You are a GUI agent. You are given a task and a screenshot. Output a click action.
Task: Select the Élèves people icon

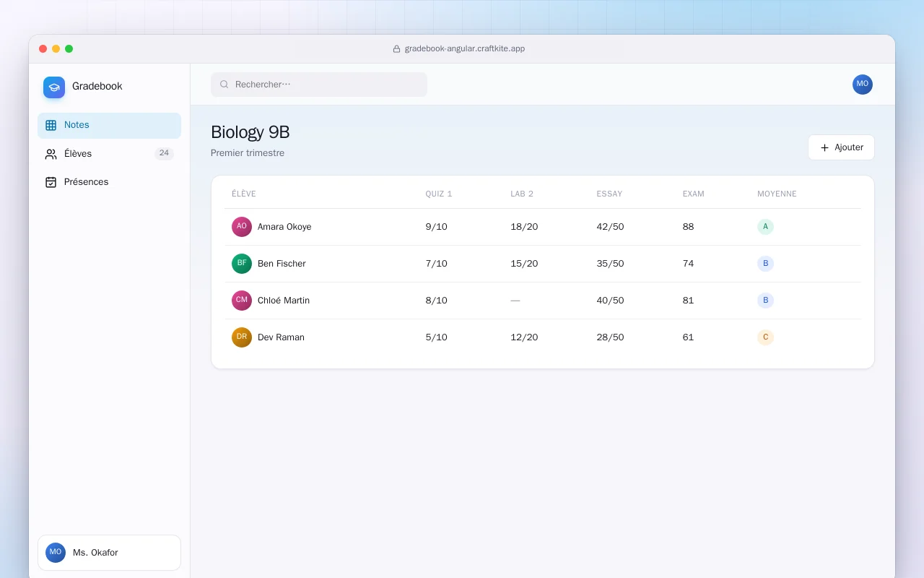pyautogui.click(x=51, y=154)
